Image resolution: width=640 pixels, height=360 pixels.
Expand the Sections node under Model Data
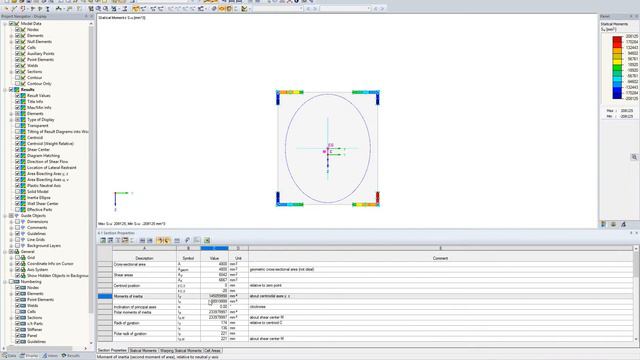coord(11,72)
